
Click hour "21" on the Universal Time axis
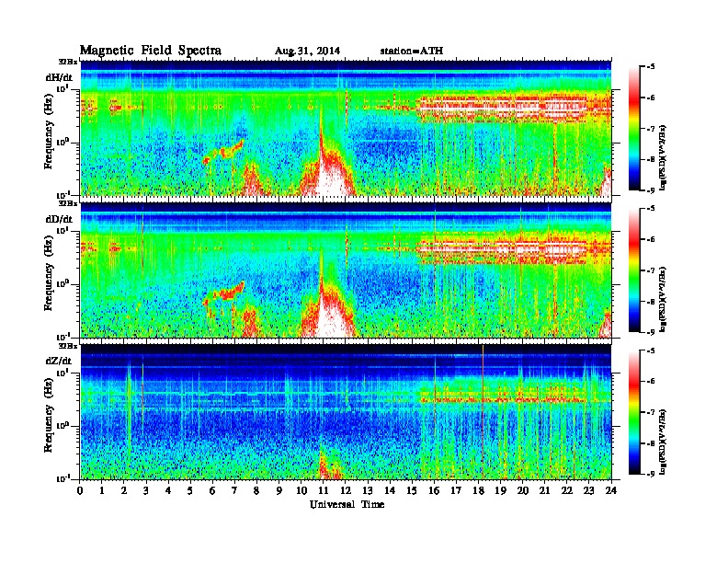click(x=544, y=490)
